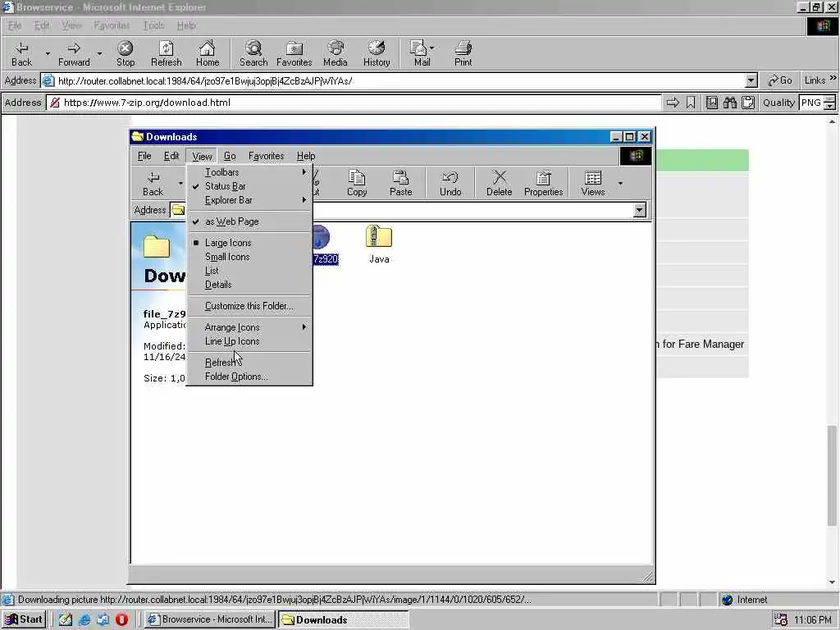Open the IE Back button history dropdown
This screenshot has width=840, height=630.
click(x=48, y=53)
